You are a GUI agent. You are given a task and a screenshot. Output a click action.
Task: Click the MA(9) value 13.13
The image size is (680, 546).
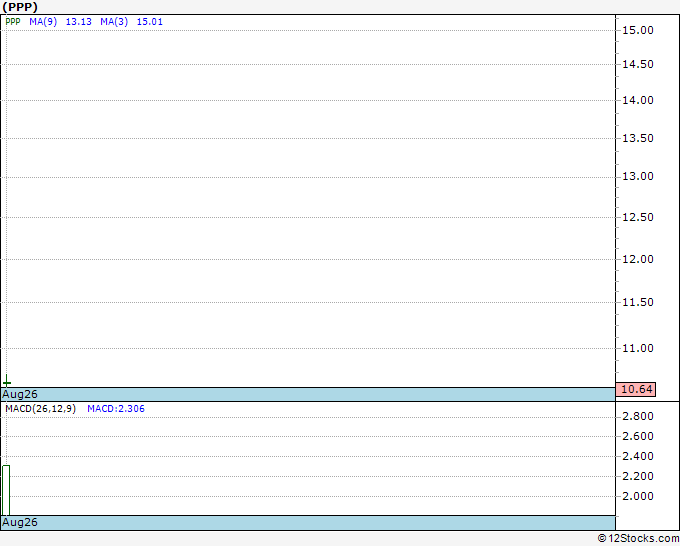click(x=78, y=22)
